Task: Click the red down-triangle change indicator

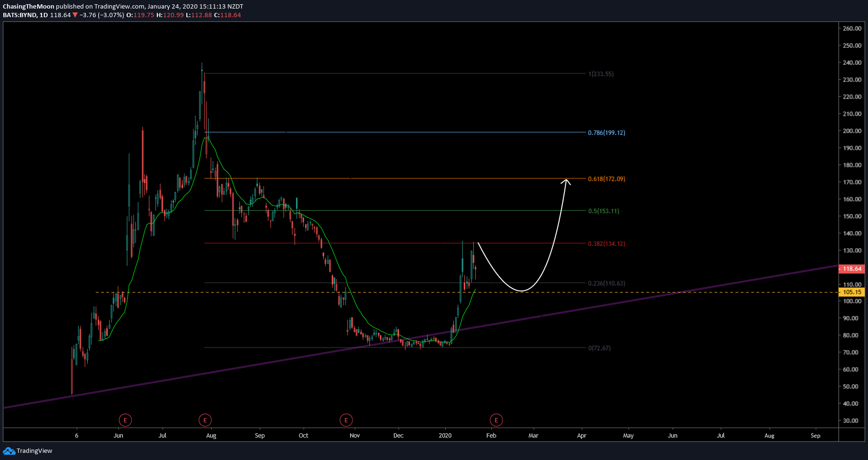Action: (75, 15)
